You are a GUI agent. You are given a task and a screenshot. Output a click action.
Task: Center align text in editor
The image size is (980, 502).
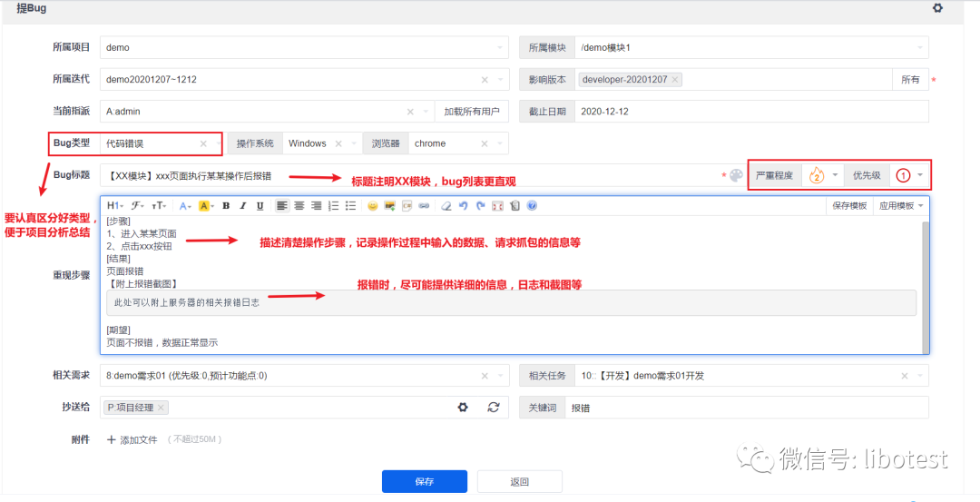click(299, 206)
